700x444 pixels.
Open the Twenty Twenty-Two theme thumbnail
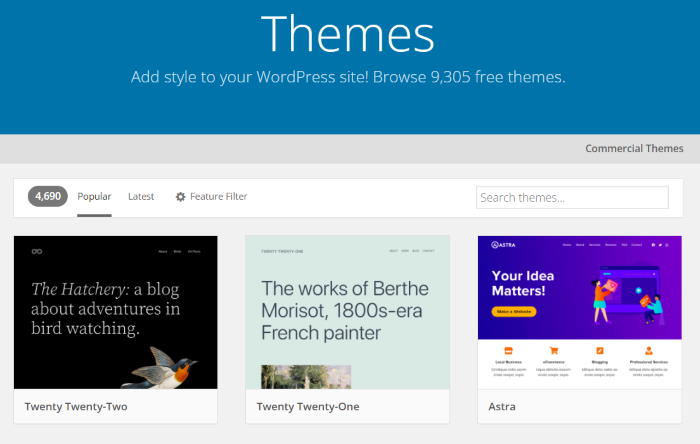(x=116, y=312)
